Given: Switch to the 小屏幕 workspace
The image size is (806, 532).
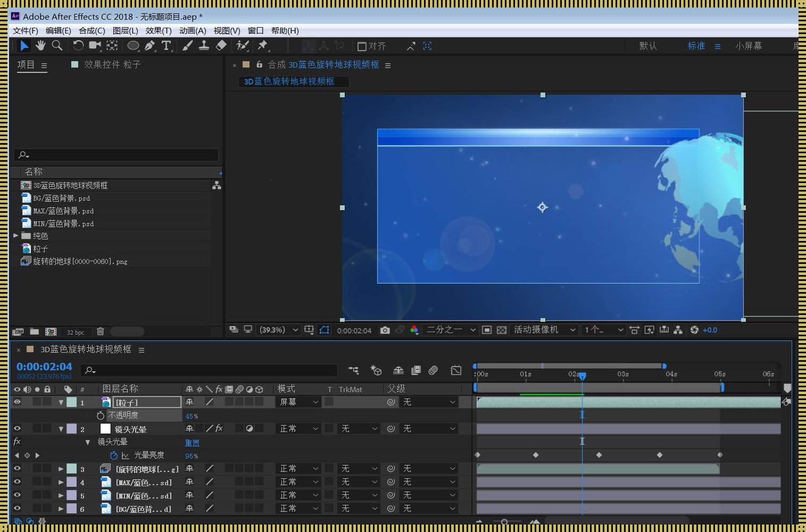Looking at the screenshot, I should click(x=749, y=46).
